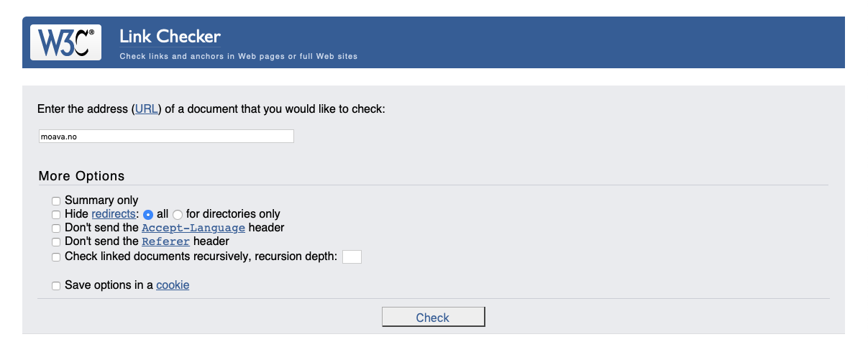868x342 pixels.
Task: Choose the "for directories only" radio option
Action: [x=178, y=215]
